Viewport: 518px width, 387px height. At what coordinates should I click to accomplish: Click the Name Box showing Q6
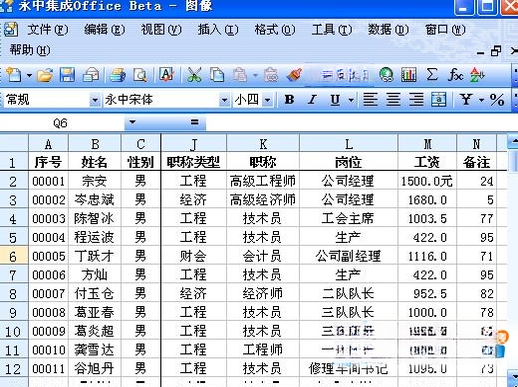tap(62, 123)
